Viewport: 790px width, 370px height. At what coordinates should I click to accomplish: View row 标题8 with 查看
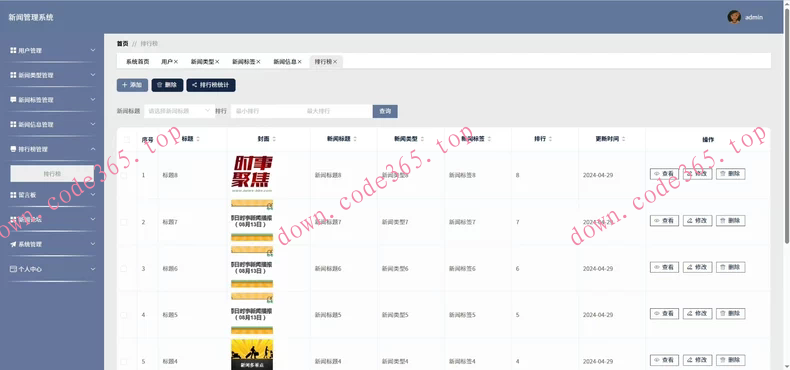(664, 174)
